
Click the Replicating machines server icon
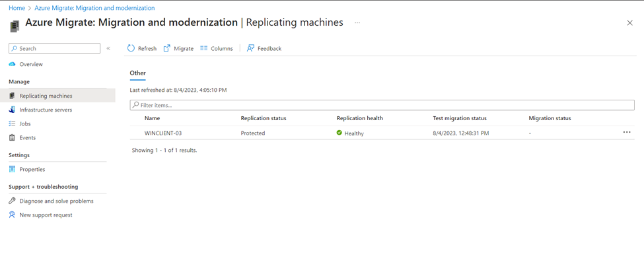12,96
